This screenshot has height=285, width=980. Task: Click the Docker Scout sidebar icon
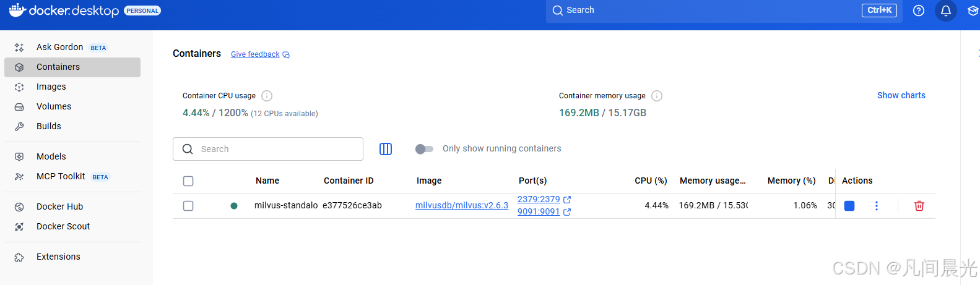19,227
